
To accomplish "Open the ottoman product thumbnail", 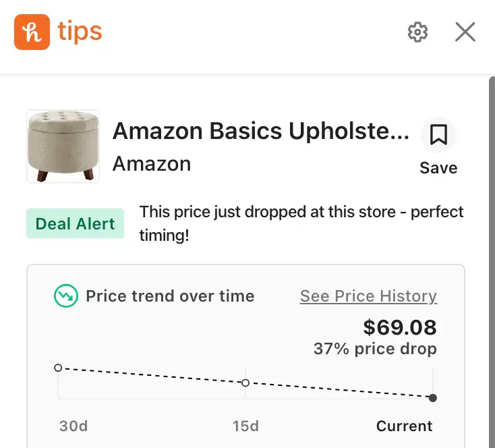I will click(63, 146).
